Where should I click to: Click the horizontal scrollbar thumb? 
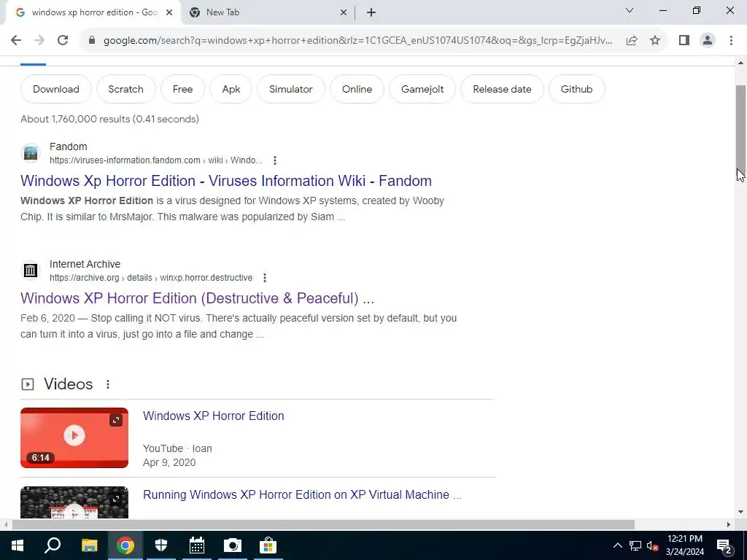point(323,525)
